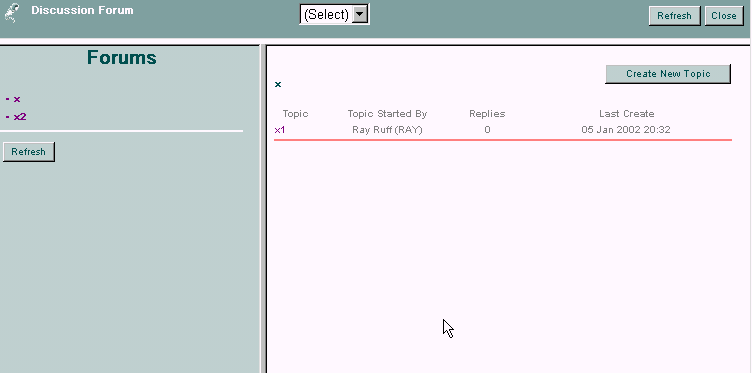Click the Refresh button in top header
This screenshot has width=752, height=373.
tap(674, 16)
